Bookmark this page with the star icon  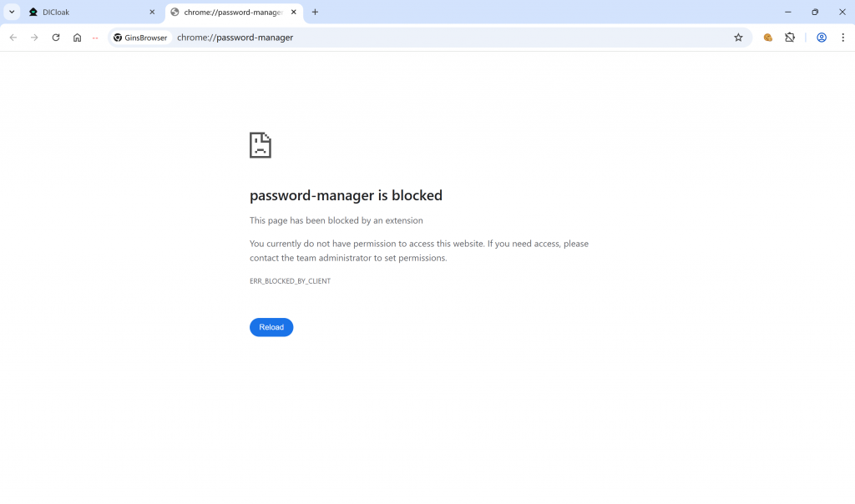click(738, 38)
